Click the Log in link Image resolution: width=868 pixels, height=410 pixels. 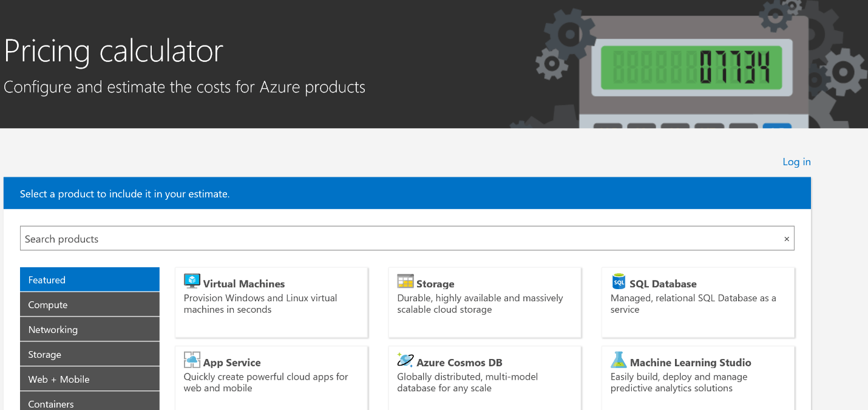pos(796,162)
